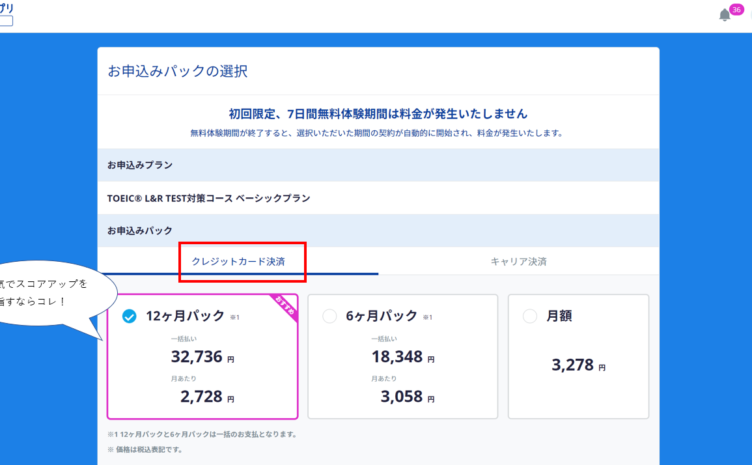The width and height of the screenshot is (752, 465).
Task: Click the 2,728 円 monthly price
Action: coord(207,396)
